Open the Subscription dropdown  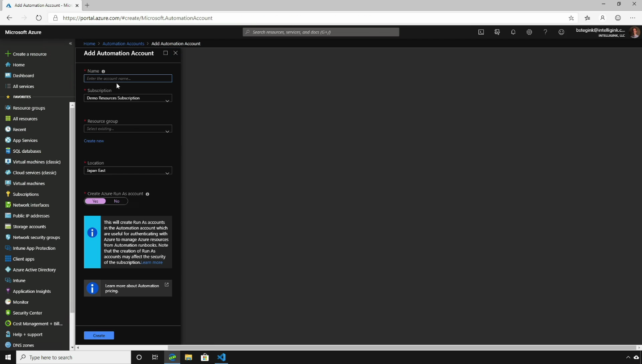coord(128,98)
